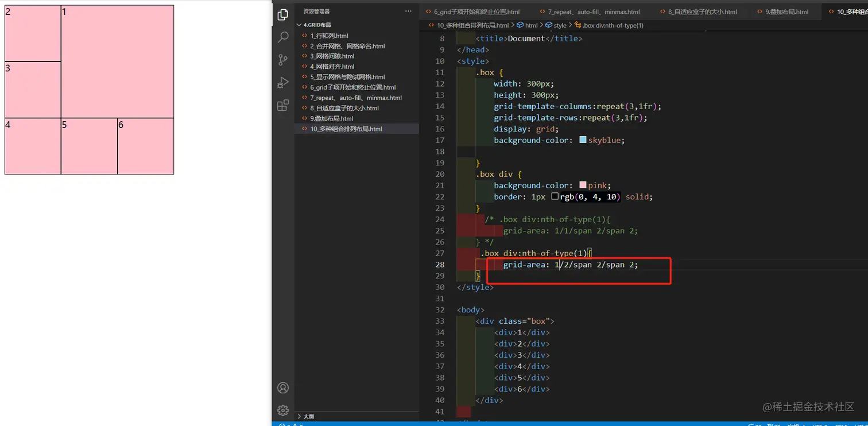868x426 pixels.
Task: Click the <title>Document</title> line
Action: 529,38
